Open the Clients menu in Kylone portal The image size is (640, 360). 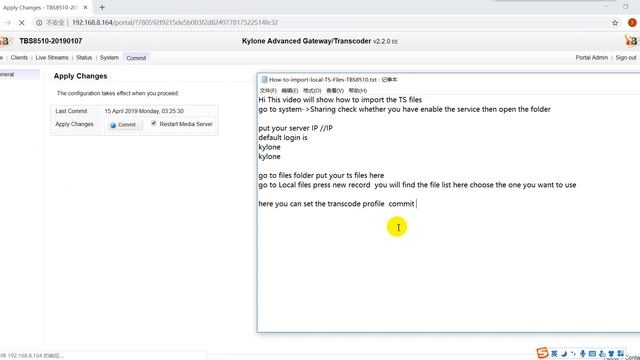(x=19, y=58)
